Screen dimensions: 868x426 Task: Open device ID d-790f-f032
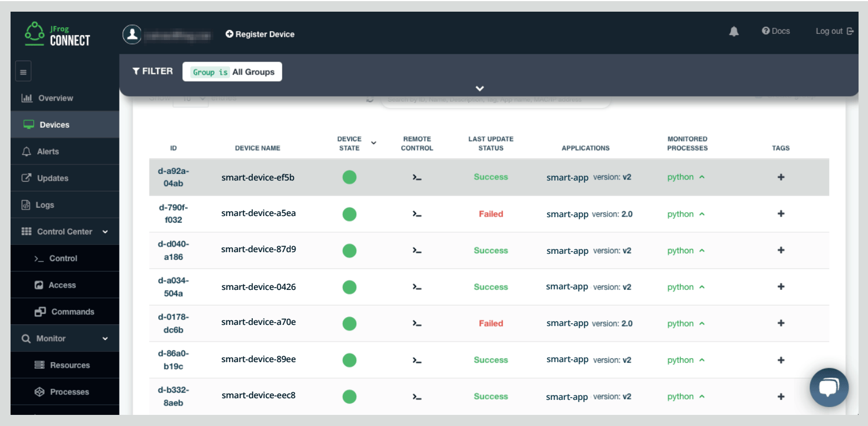pyautogui.click(x=173, y=214)
